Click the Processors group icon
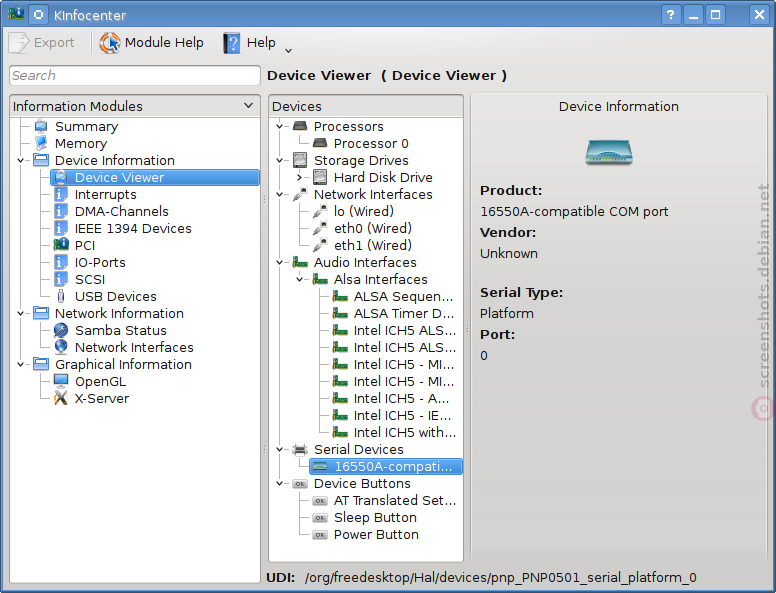The width and height of the screenshot is (776, 593). [300, 126]
